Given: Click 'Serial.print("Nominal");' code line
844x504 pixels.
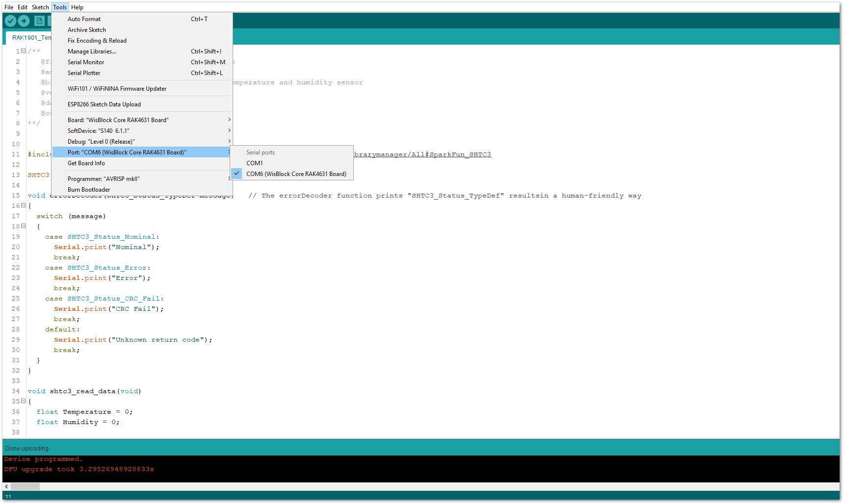Looking at the screenshot, I should (x=106, y=247).
